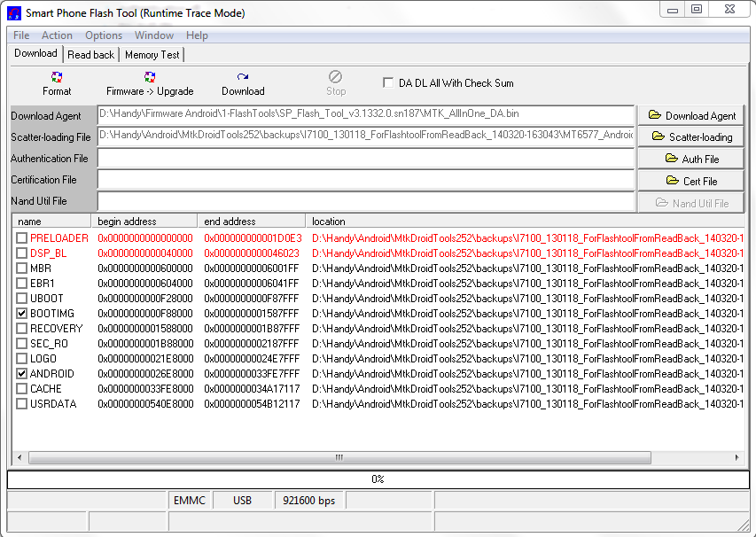Viewport: 756px width, 537px height.
Task: Click the Authentication File input field
Action: pyautogui.click(x=366, y=158)
